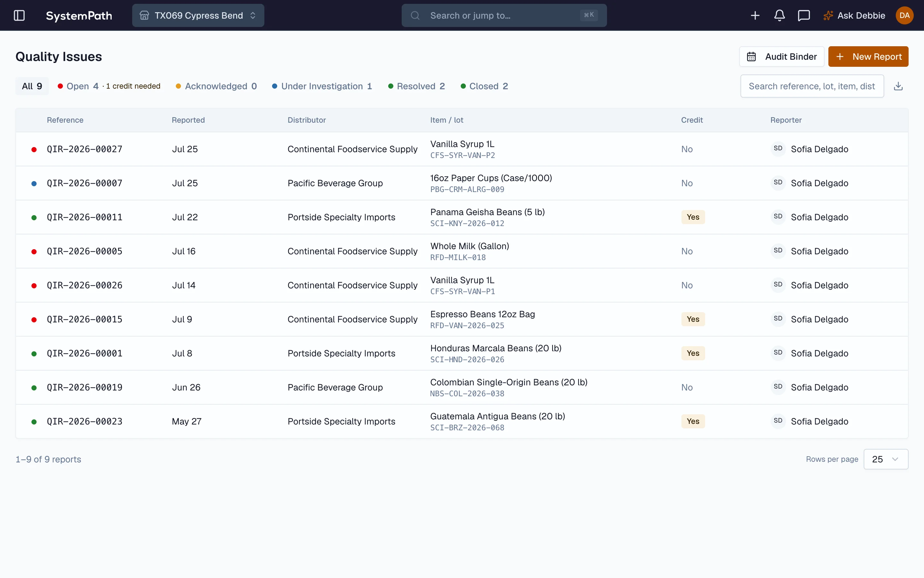Click the Credit column header

[x=692, y=120]
